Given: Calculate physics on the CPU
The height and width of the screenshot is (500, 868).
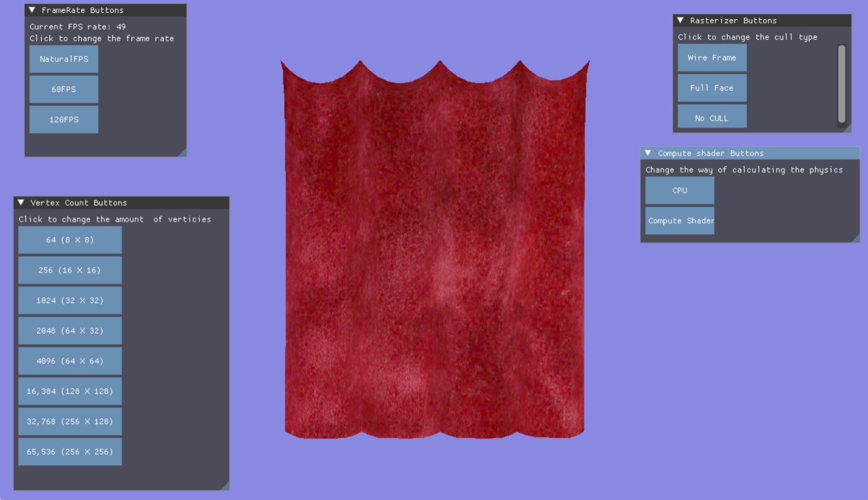Looking at the screenshot, I should (680, 190).
